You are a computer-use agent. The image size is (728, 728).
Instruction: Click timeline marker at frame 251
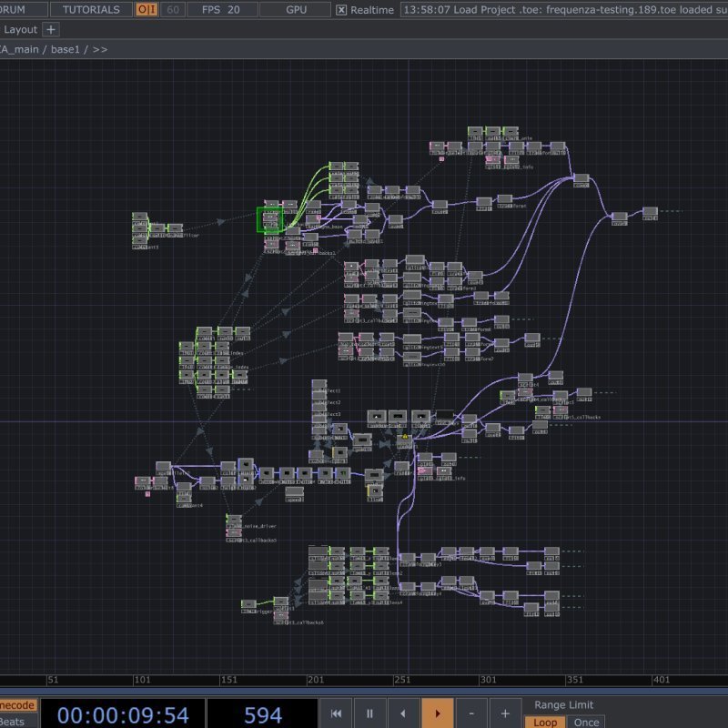(x=401, y=680)
